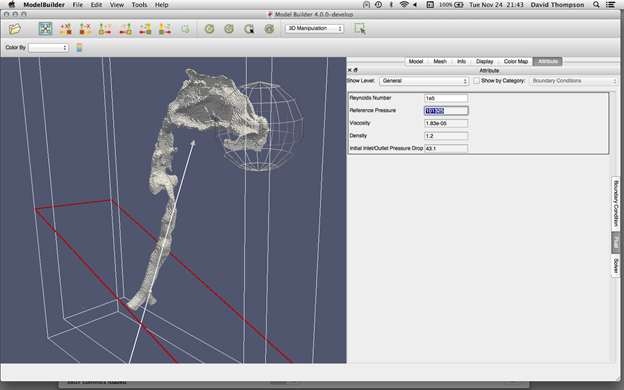Open the Apple menu
Screen dimensions: 624x390
[x=12, y=5]
